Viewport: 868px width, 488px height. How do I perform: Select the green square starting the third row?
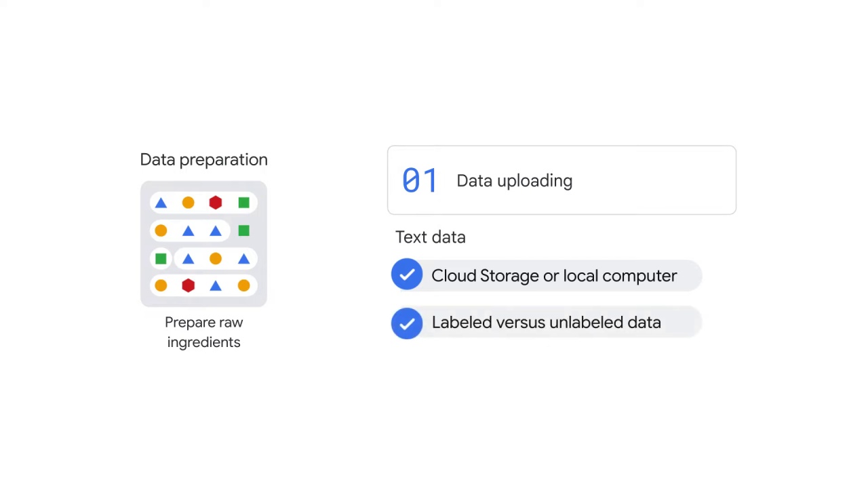tap(161, 258)
